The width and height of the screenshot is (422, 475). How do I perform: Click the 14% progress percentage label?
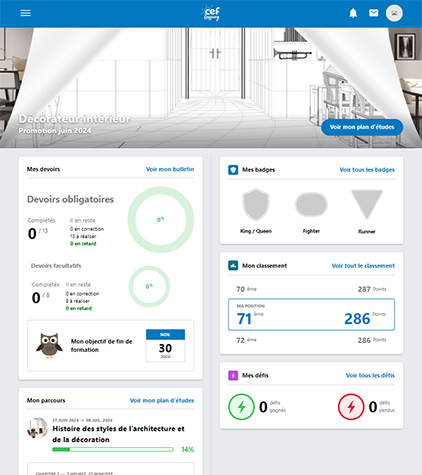187,449
